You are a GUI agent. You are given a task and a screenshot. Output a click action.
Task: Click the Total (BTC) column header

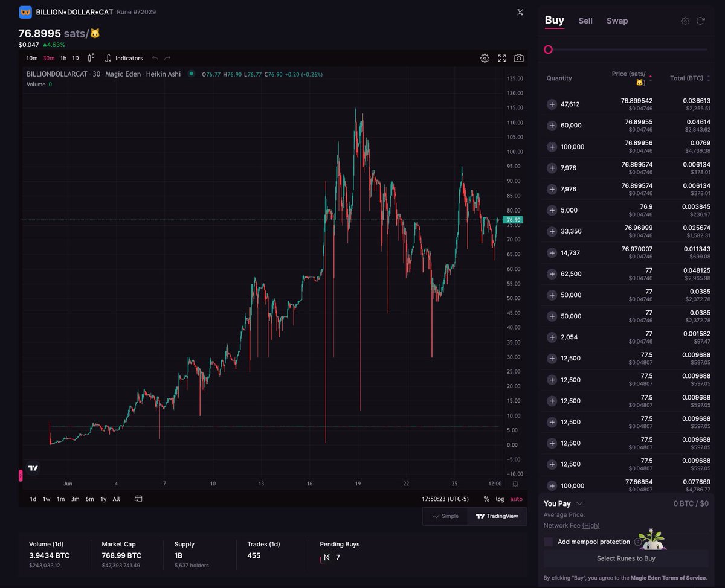pyautogui.click(x=686, y=78)
